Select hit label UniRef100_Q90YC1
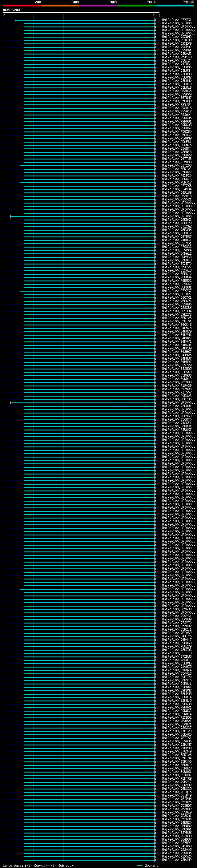 pyautogui.click(x=177, y=616)
